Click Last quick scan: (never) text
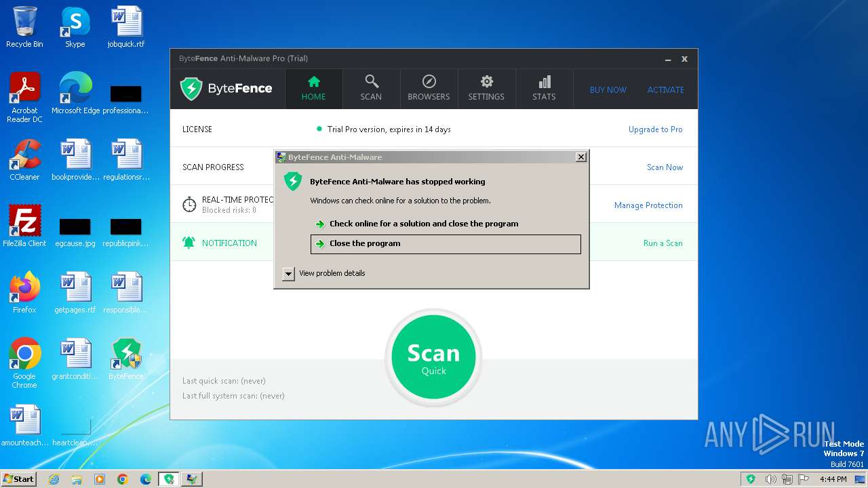 click(224, 381)
